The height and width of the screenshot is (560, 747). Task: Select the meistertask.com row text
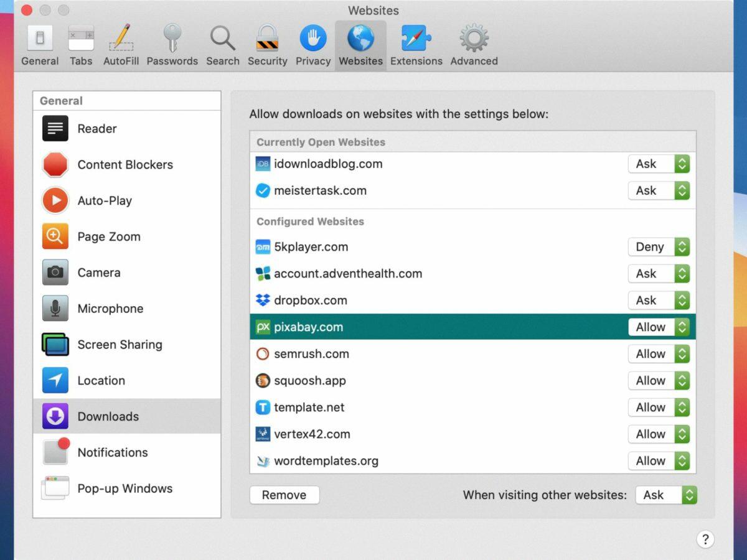pyautogui.click(x=320, y=191)
